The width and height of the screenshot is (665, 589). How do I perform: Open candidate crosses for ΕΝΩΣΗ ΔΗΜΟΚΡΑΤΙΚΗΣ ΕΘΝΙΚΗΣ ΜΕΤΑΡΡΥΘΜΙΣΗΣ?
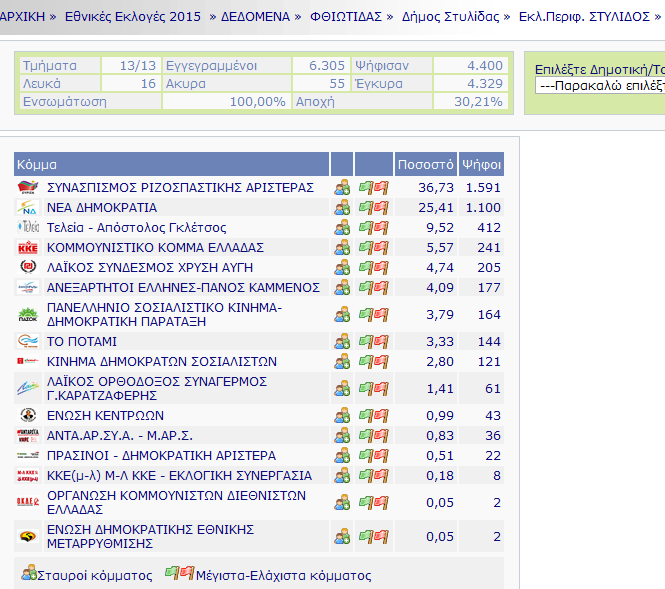[342, 536]
